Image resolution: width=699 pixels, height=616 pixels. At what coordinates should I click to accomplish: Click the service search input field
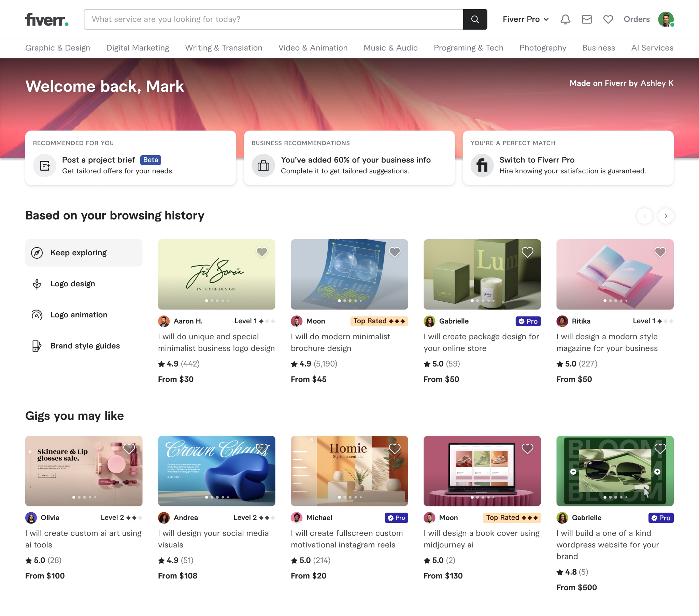273,19
